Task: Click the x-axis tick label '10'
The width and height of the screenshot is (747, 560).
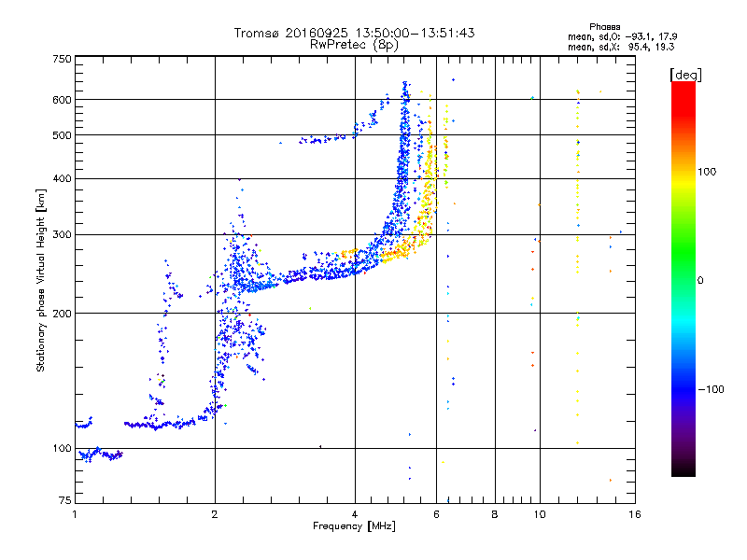Action: click(x=540, y=514)
